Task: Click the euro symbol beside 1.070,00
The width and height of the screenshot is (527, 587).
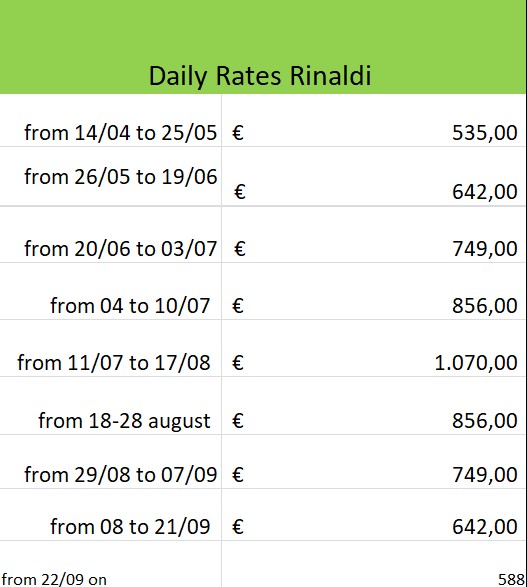Action: 238,363
